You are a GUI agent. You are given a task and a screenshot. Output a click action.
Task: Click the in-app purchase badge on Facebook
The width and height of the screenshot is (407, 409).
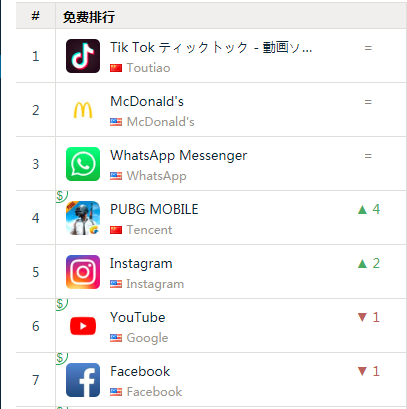click(x=61, y=358)
